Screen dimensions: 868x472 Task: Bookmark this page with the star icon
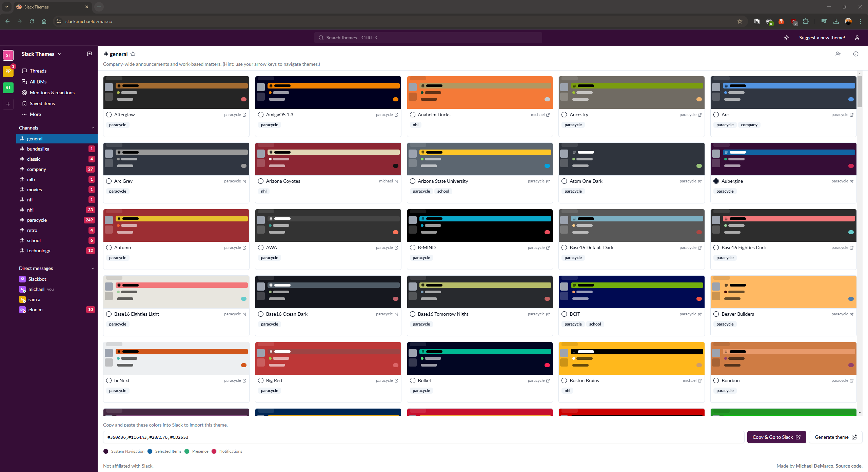click(740, 21)
